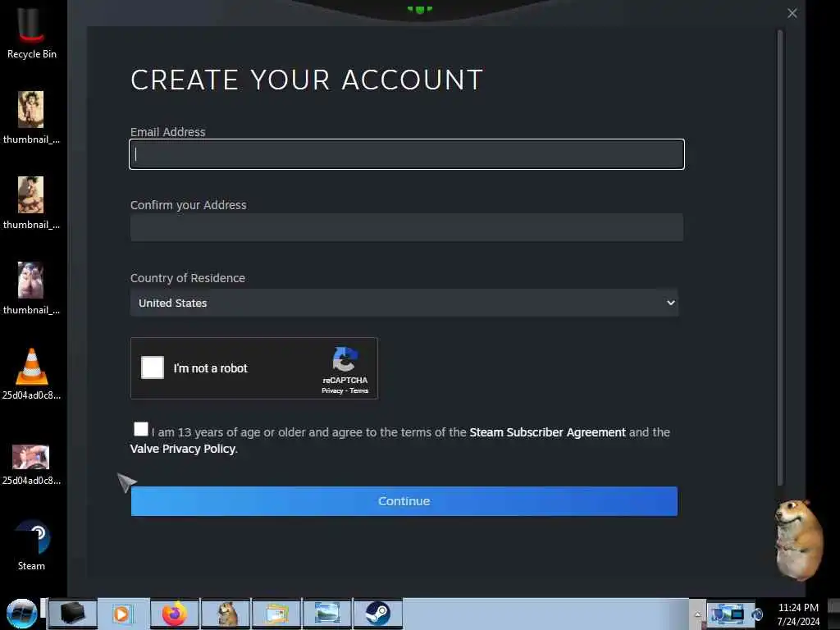Check the I'm not a robot box

[153, 367]
